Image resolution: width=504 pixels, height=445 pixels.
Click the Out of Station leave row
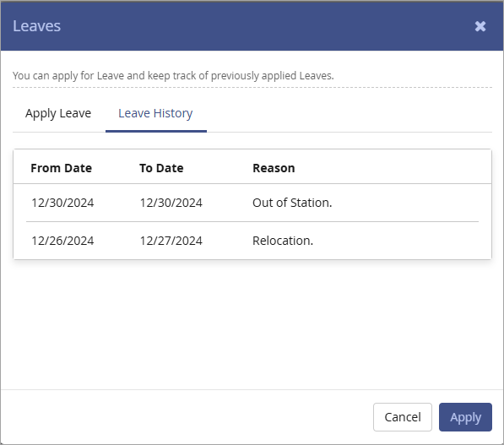(x=252, y=203)
